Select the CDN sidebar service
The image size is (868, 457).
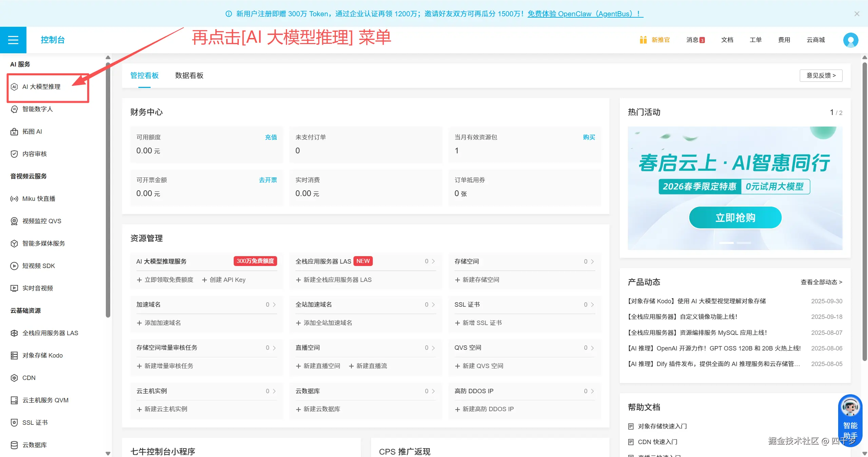28,378
